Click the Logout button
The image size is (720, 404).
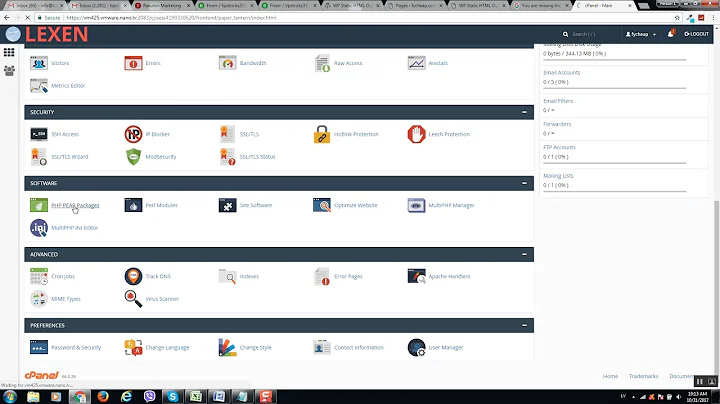pos(697,34)
